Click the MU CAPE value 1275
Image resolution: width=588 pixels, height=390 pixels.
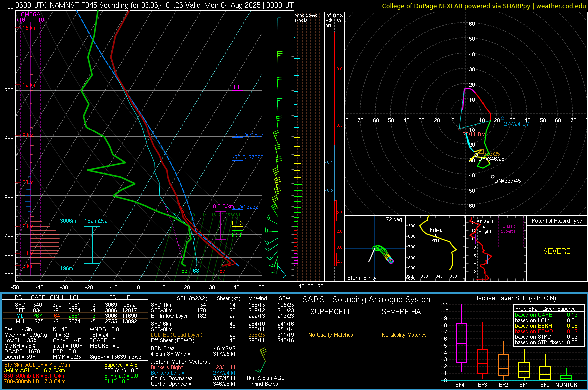point(37,321)
